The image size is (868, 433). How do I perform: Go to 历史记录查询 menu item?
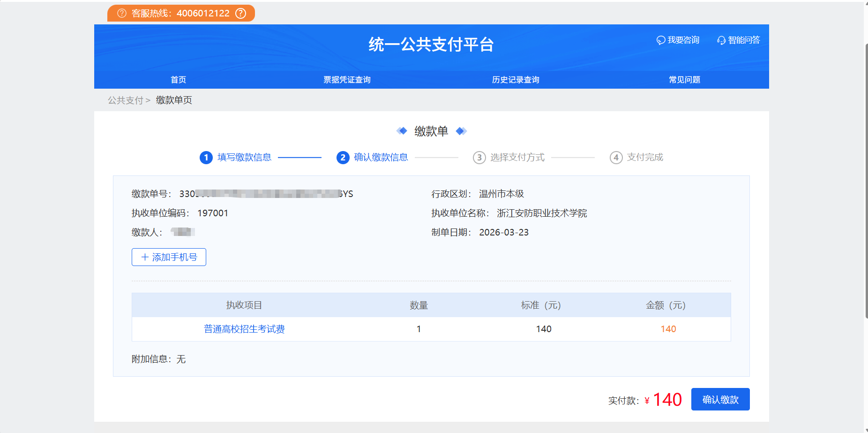[x=516, y=80]
